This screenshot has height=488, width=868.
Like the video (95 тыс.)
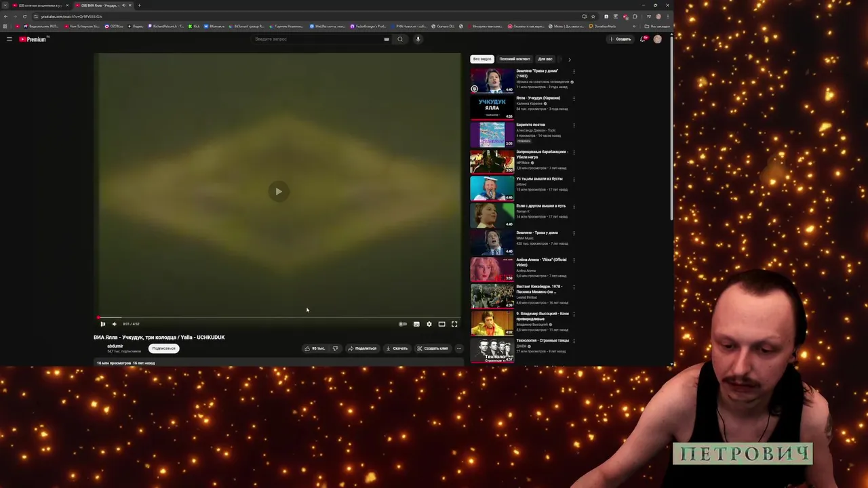click(315, 348)
